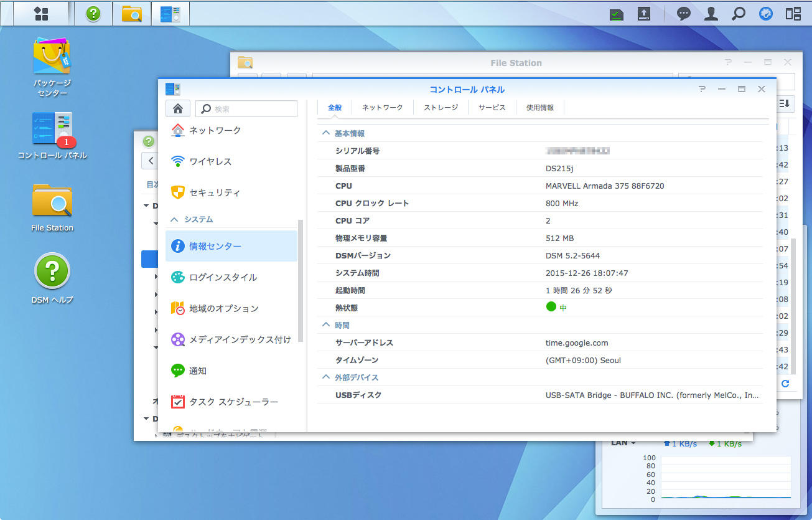Click the 起動時間 uptime value
Viewport: 812px width, 520px height.
[577, 290]
